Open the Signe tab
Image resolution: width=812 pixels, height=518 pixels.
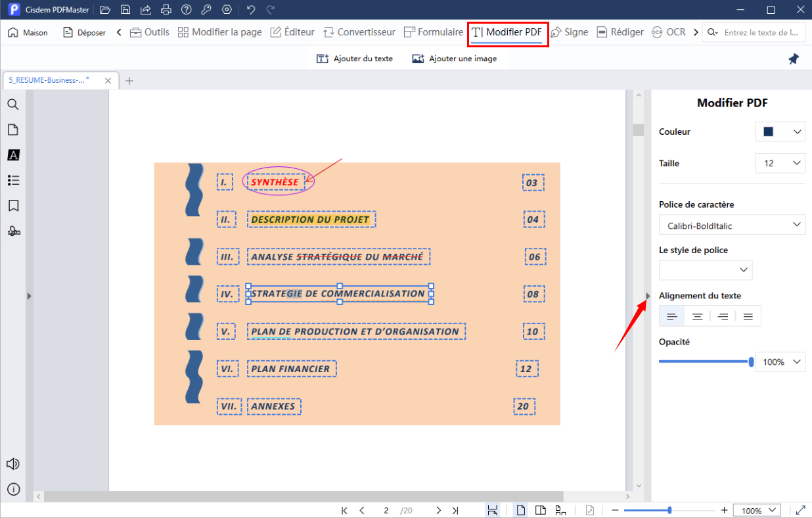[x=570, y=32]
